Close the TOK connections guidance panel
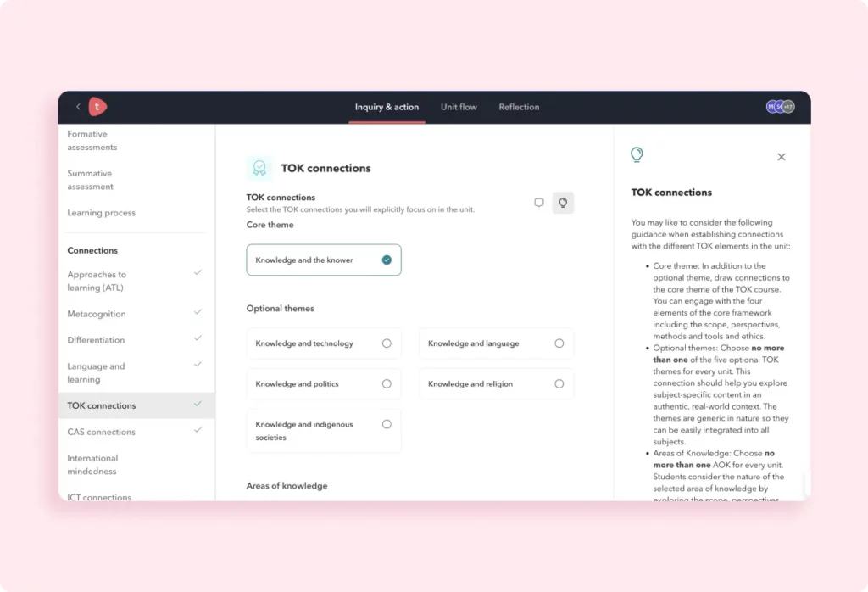 (x=781, y=157)
